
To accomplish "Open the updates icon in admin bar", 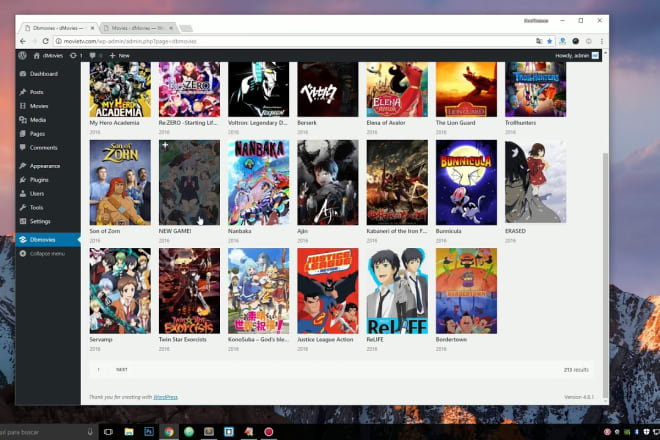I will [x=76, y=56].
